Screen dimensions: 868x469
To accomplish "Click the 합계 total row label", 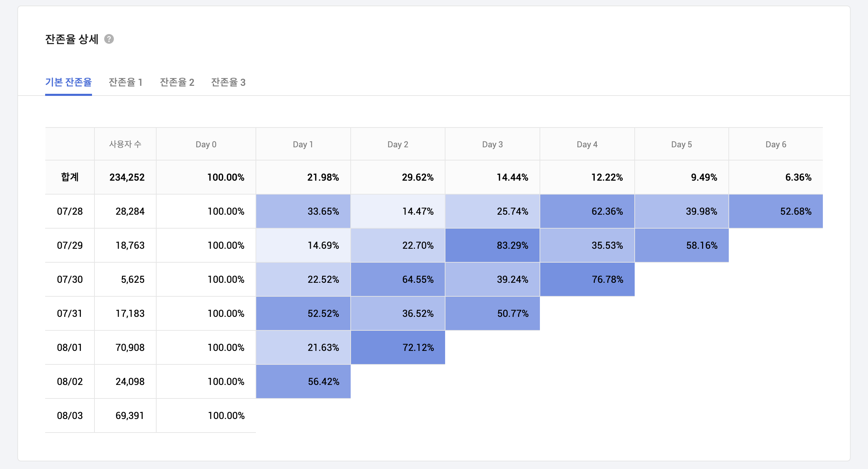I will click(70, 177).
